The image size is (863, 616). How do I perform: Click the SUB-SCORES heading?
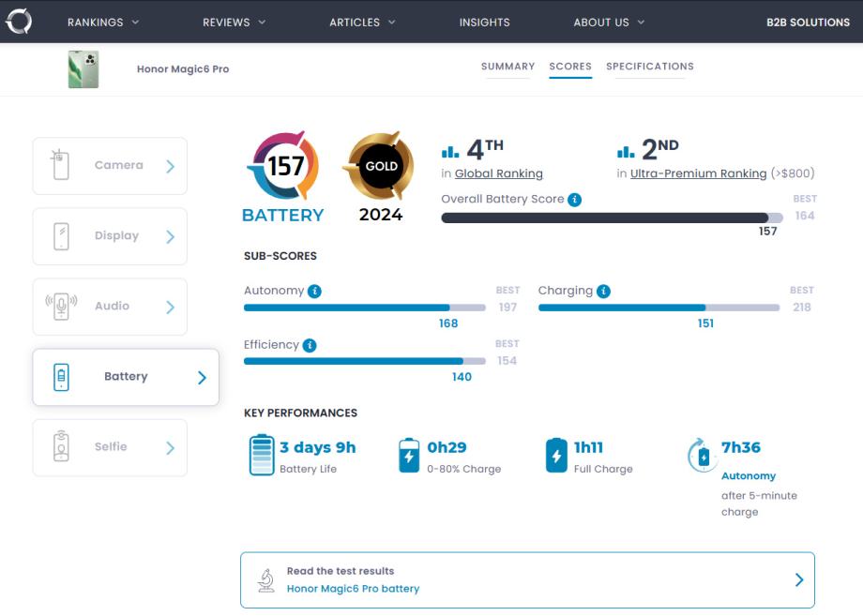click(280, 256)
